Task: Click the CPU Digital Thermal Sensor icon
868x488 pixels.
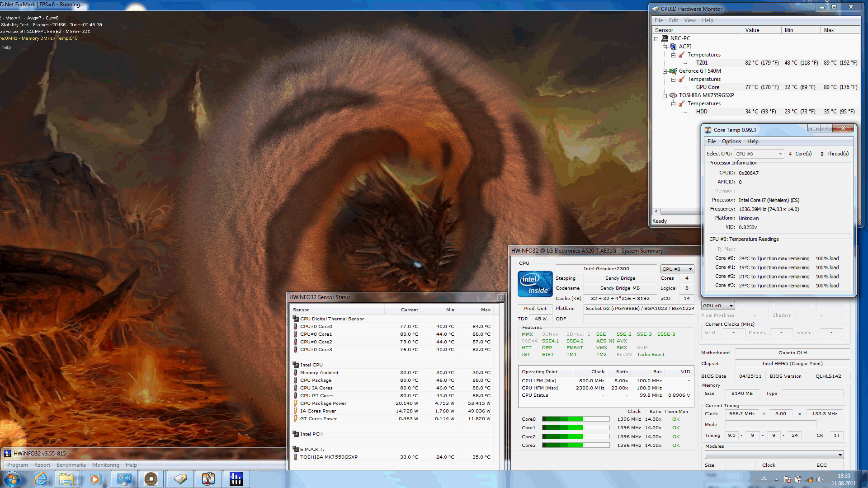Action: 296,319
